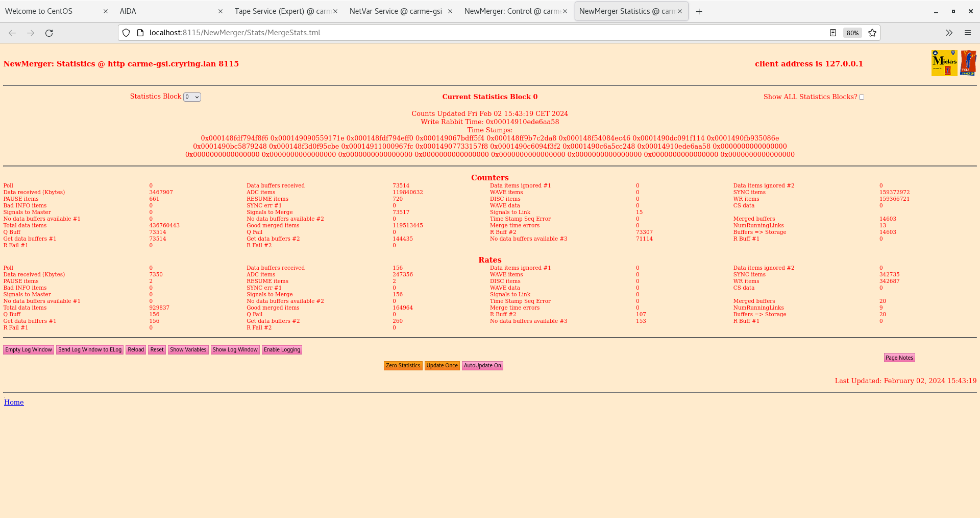Click Show Log Window button
This screenshot has width=980, height=518.
(x=235, y=350)
